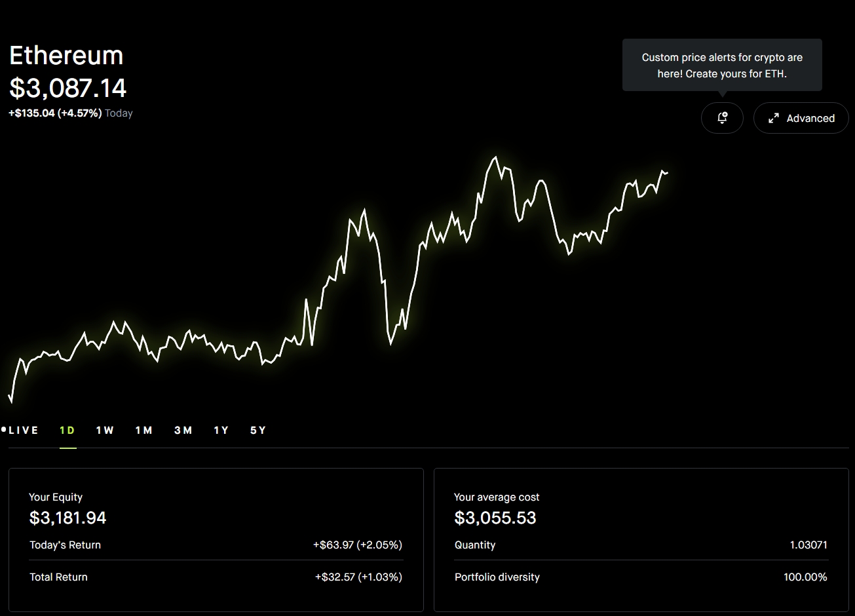Click the custom price alerts tooltip
The image size is (855, 616).
click(x=722, y=65)
